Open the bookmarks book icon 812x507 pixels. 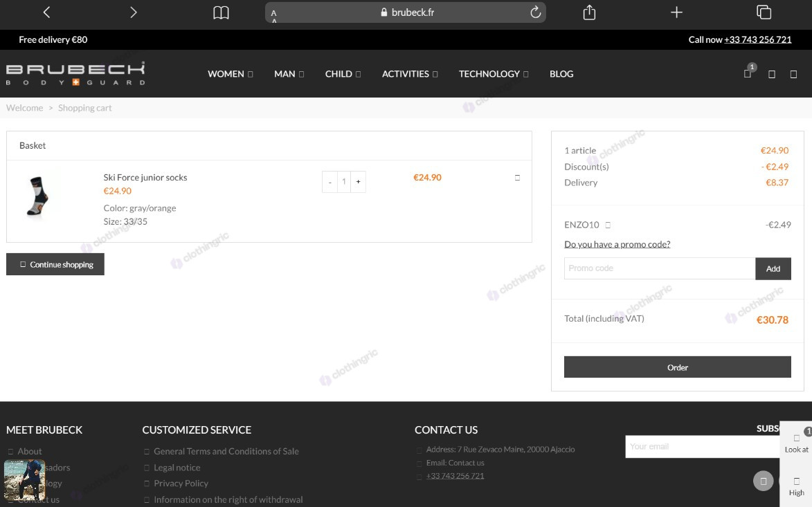coord(221,12)
